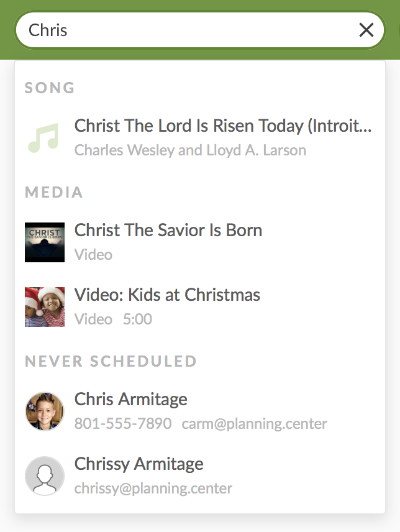Clear the search field with the X icon
Screen dimensions: 400x532
(x=366, y=30)
